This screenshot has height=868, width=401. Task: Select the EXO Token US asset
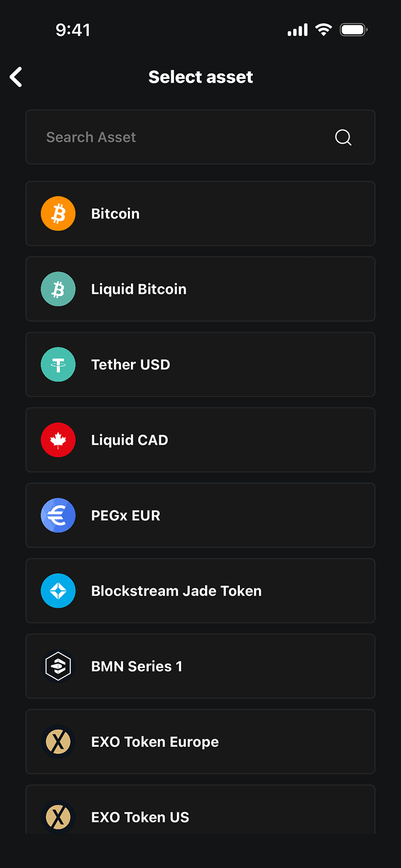pos(201,817)
